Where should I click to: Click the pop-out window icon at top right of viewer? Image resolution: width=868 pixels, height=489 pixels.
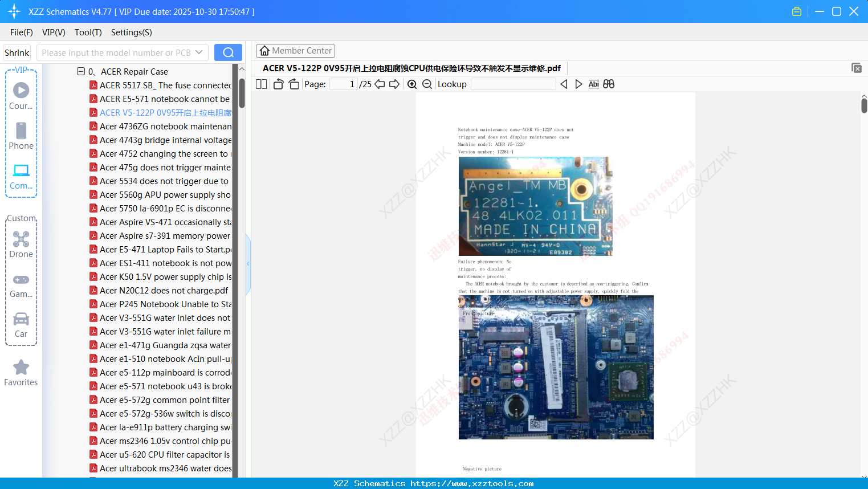[x=857, y=68]
